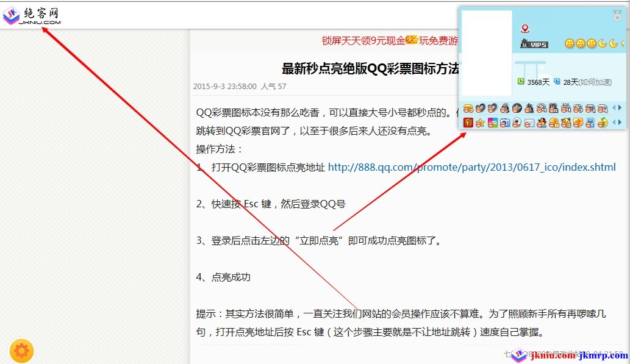Click the yellow star icon in bottom row

pyautogui.click(x=480, y=123)
